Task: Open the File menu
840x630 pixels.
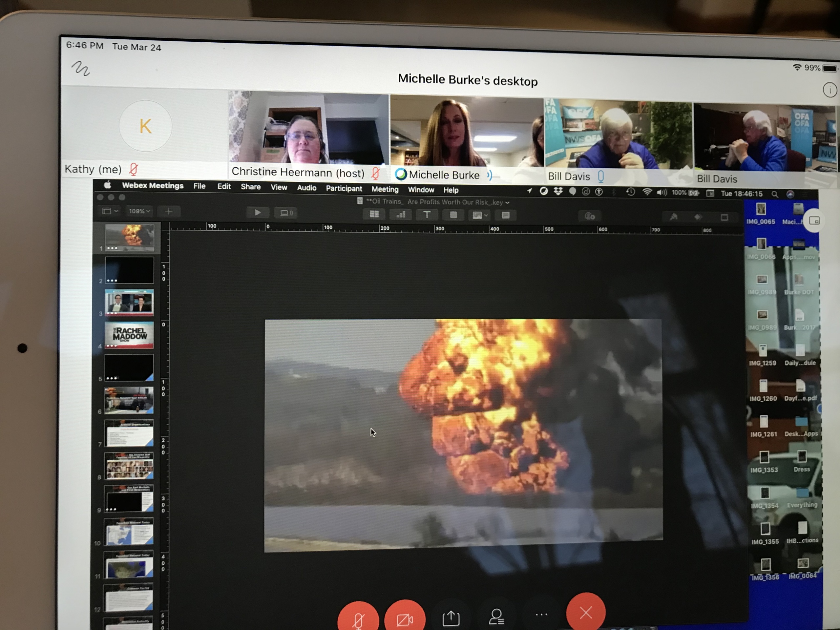Action: (199, 186)
